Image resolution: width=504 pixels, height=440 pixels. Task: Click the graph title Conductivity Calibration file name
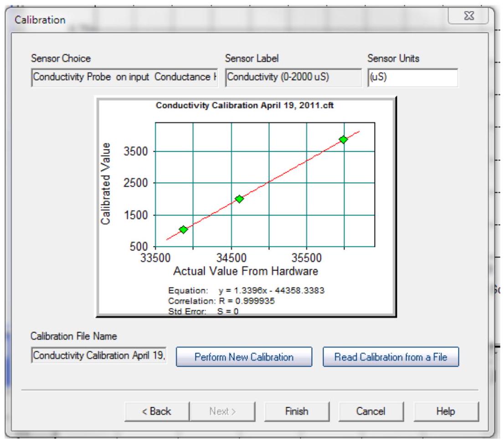coord(245,105)
